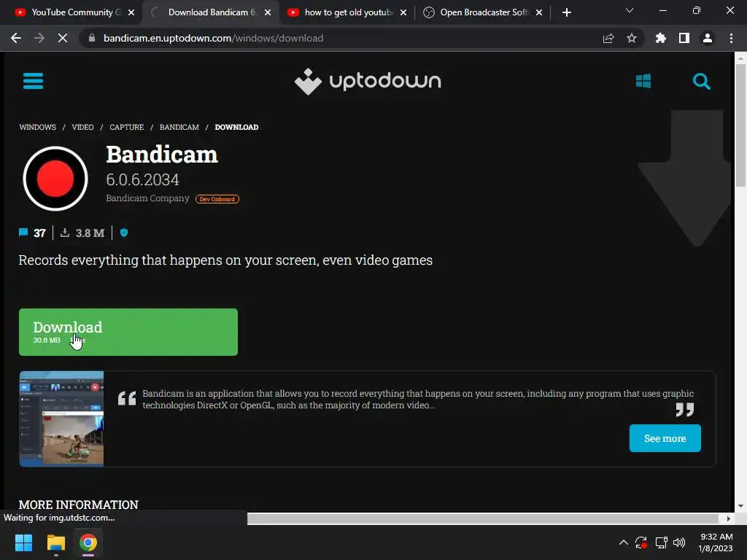Image resolution: width=747 pixels, height=560 pixels.
Task: Bookmark this tab with the star
Action: coord(632,38)
